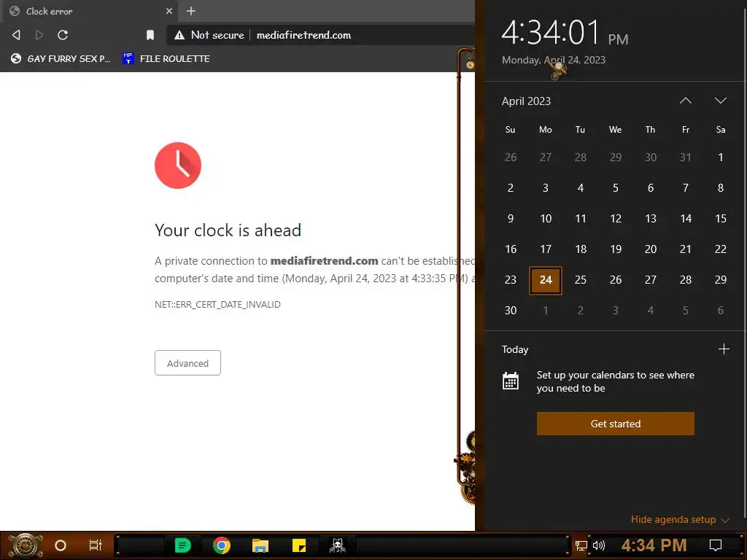This screenshot has width=747, height=560.
Task: Select March 31 in the calendar
Action: point(686,157)
